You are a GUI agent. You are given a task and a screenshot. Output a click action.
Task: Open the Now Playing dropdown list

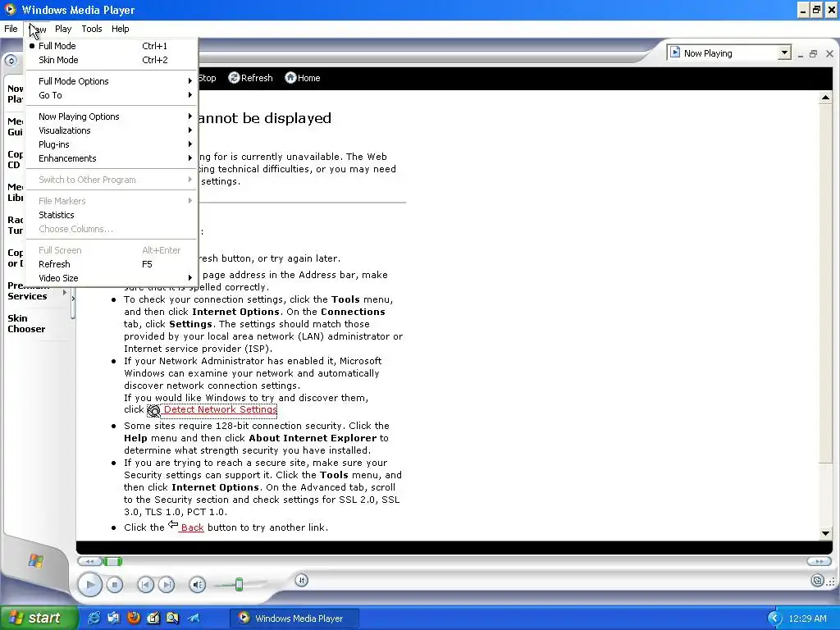pyautogui.click(x=784, y=52)
